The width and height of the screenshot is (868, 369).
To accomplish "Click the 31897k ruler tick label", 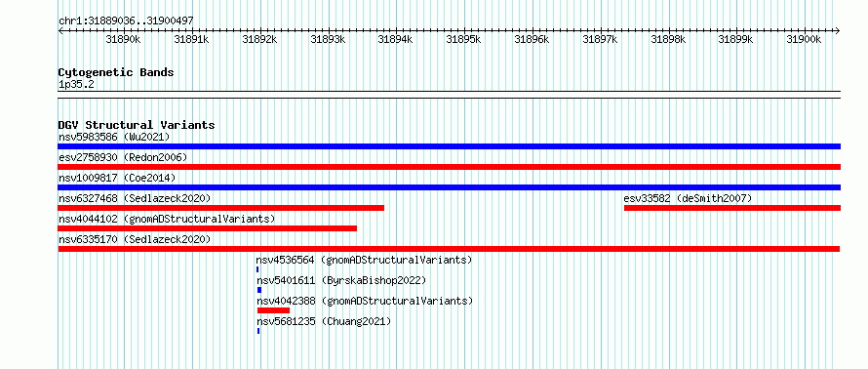I will pos(600,39).
